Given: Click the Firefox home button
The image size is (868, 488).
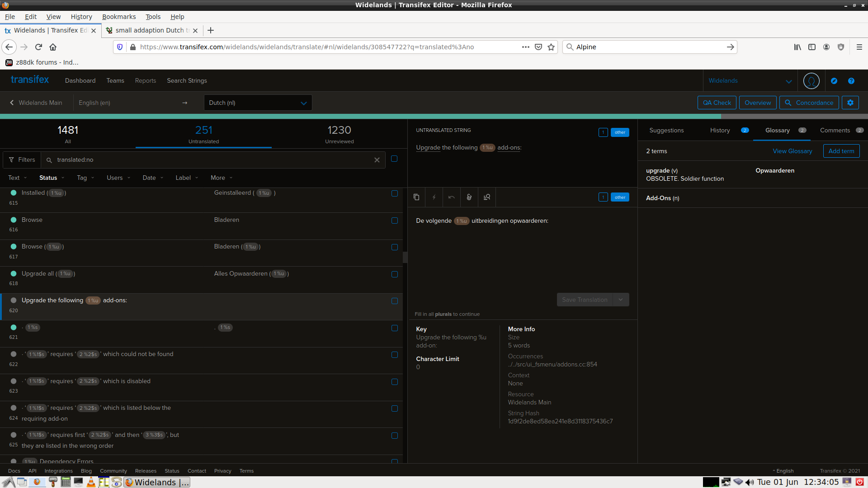Looking at the screenshot, I should pos(53,47).
